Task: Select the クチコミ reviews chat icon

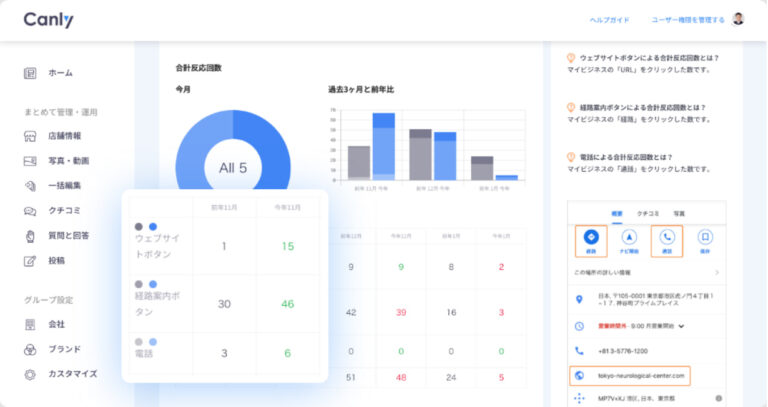Action: [30, 211]
